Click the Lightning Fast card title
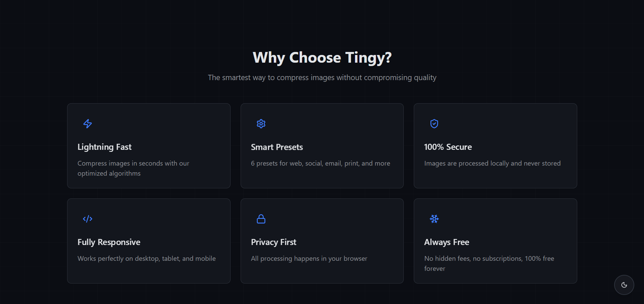 tap(104, 147)
